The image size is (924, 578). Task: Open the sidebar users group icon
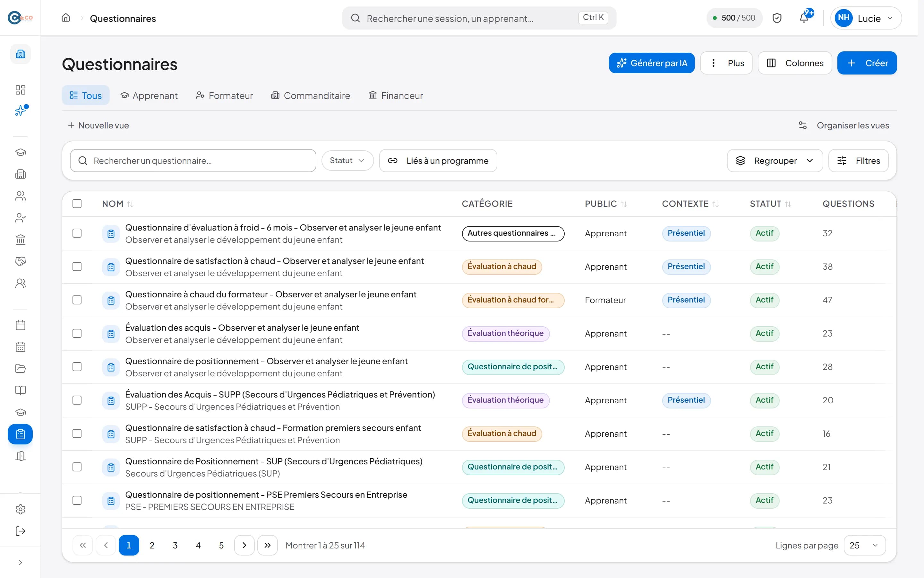(20, 196)
